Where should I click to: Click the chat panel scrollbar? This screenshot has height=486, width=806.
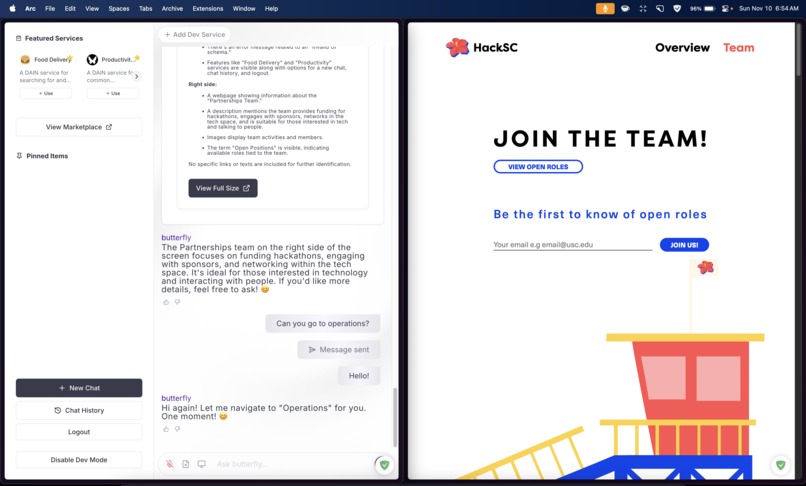tap(395, 417)
